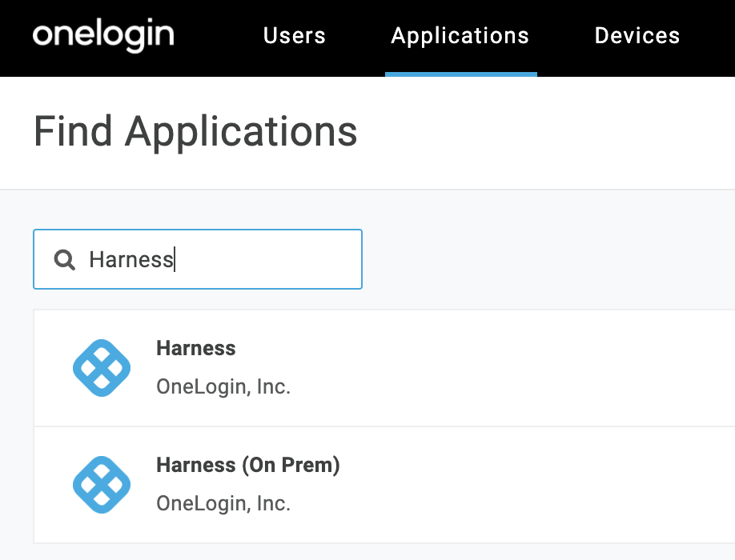735x560 pixels.
Task: Click the Find Applications heading
Action: pyautogui.click(x=195, y=131)
